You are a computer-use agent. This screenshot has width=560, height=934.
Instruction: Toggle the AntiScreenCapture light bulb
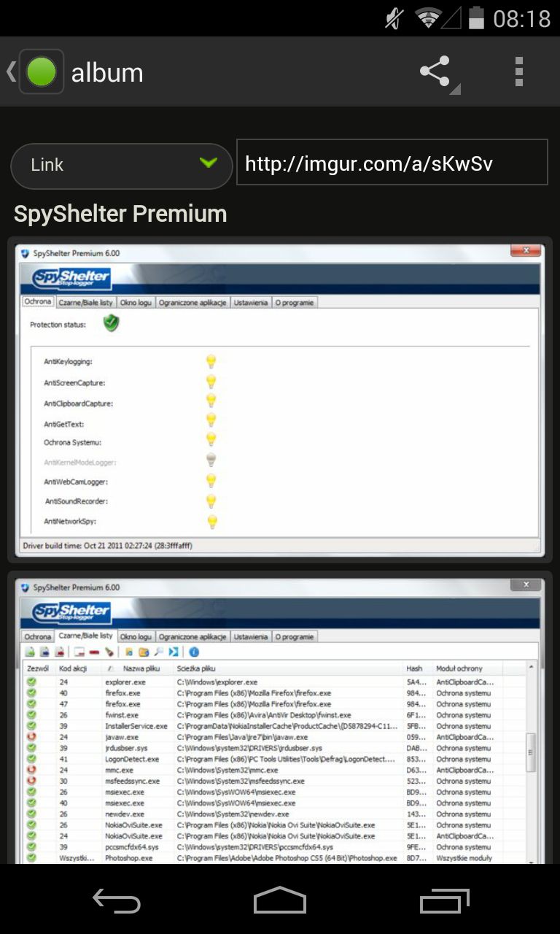tap(211, 382)
